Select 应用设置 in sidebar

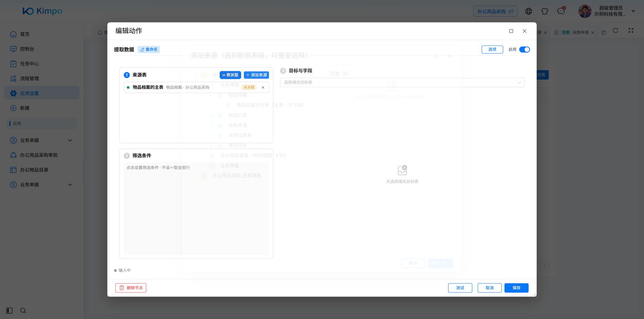pyautogui.click(x=42, y=93)
